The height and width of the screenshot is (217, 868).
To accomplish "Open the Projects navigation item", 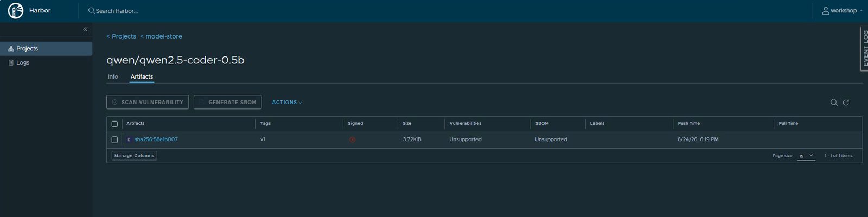I will point(46,49).
